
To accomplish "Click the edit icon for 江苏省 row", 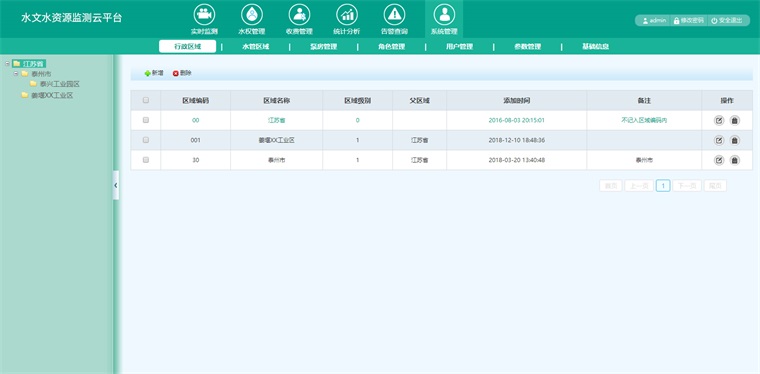I will click(x=719, y=121).
